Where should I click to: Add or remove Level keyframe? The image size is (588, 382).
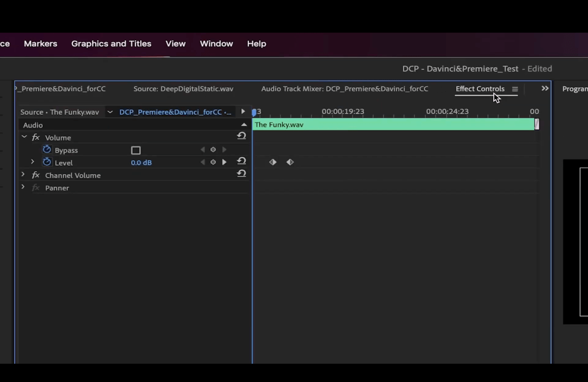(213, 162)
